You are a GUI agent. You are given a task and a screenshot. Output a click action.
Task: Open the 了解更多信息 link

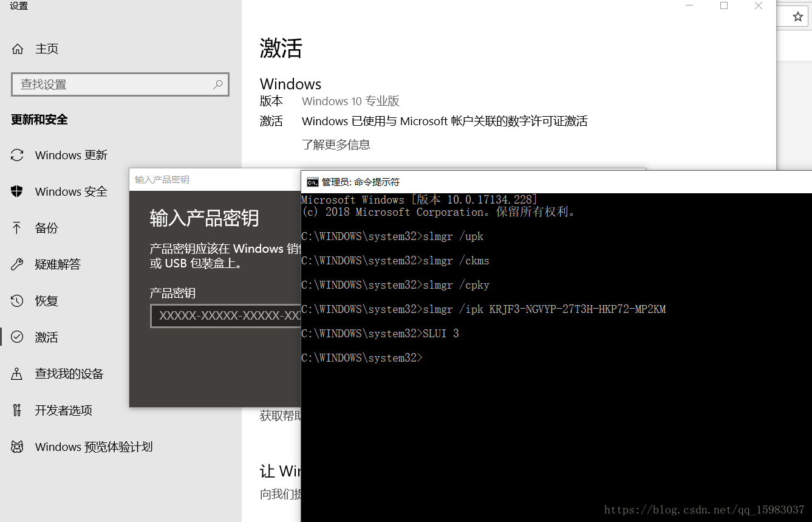[336, 145]
